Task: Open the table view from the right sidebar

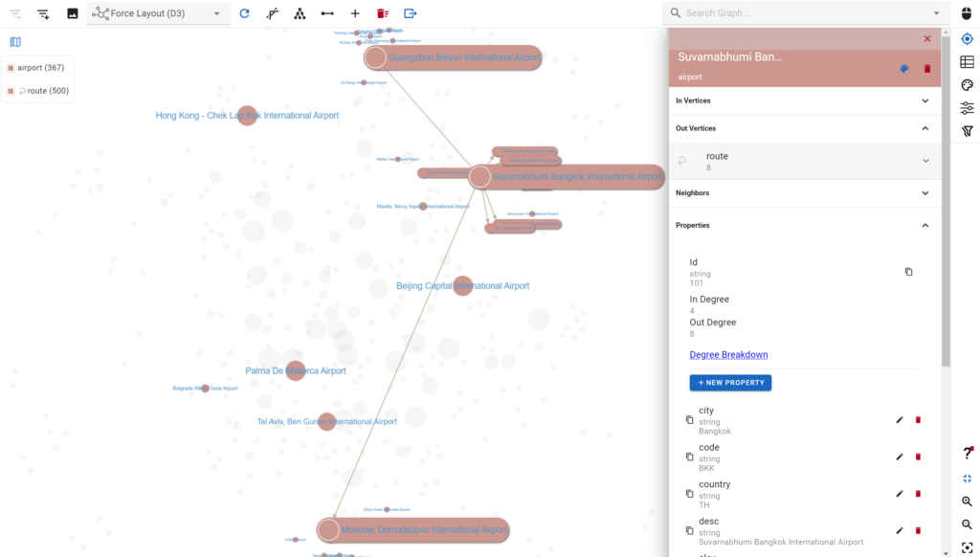Action: pos(967,61)
